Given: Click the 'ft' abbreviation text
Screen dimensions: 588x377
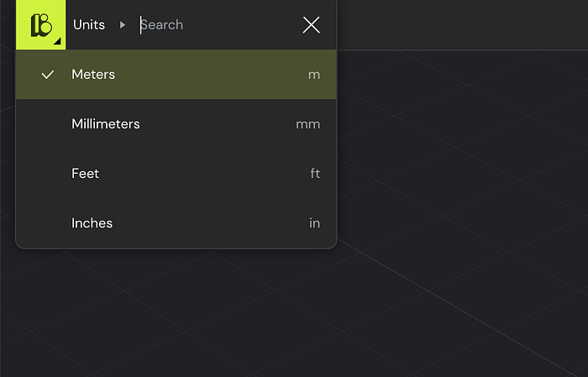Looking at the screenshot, I should coord(315,174).
